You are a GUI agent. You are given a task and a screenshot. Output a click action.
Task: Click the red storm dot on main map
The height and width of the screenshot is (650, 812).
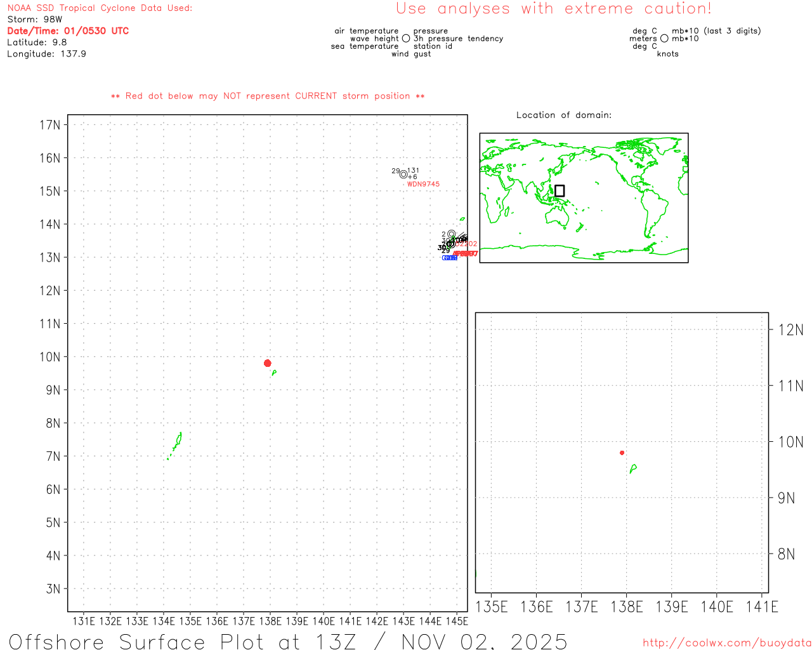[x=267, y=363]
